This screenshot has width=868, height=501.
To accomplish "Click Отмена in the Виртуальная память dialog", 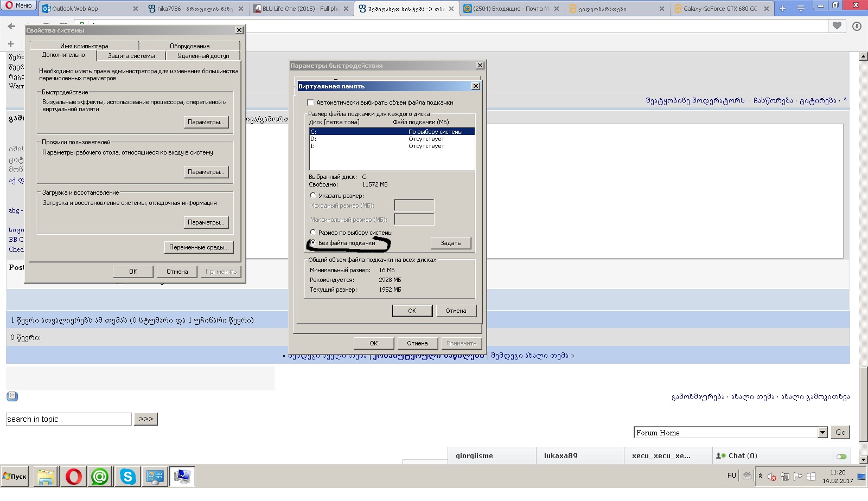I will 456,311.
